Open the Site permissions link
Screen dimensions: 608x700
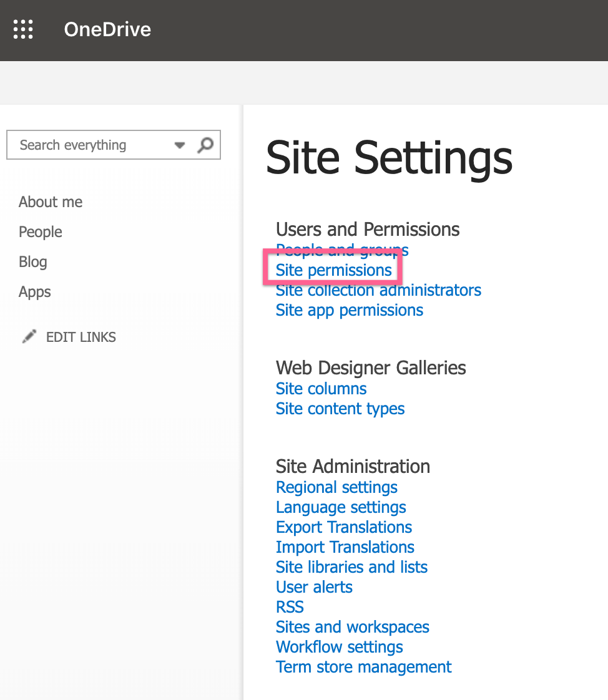[x=334, y=270]
